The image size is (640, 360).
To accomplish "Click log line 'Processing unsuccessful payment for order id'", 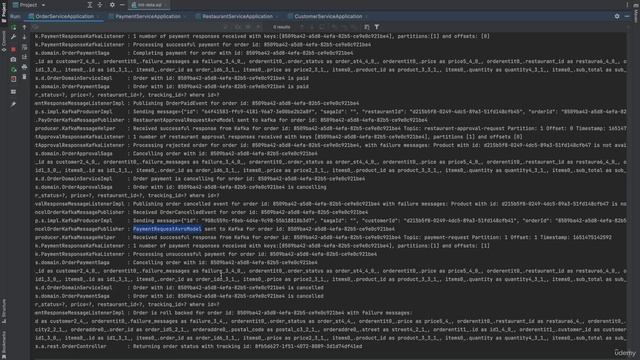I will 255,254.
